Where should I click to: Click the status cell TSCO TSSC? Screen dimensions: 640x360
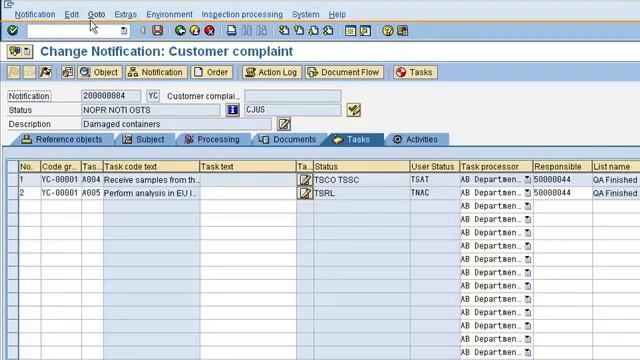coord(361,180)
